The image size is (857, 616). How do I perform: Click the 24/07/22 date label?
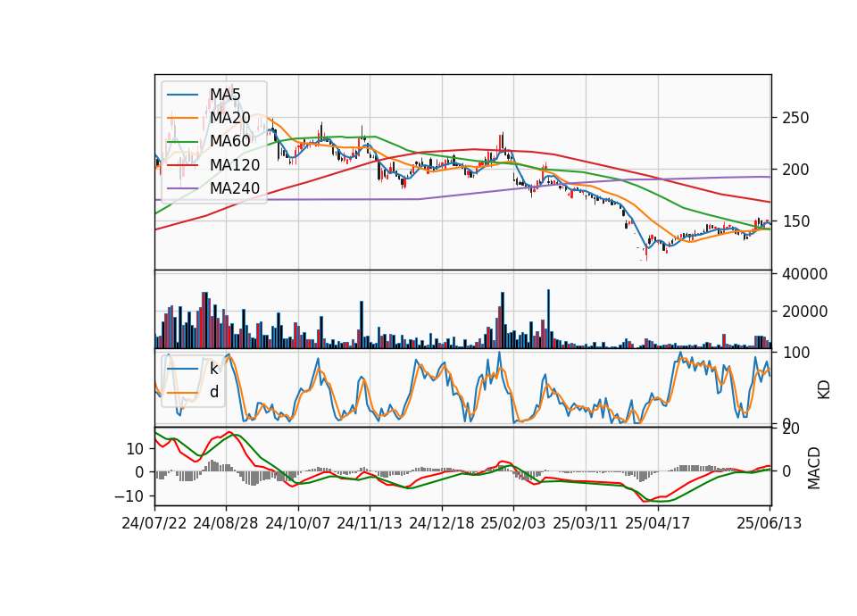tap(154, 523)
